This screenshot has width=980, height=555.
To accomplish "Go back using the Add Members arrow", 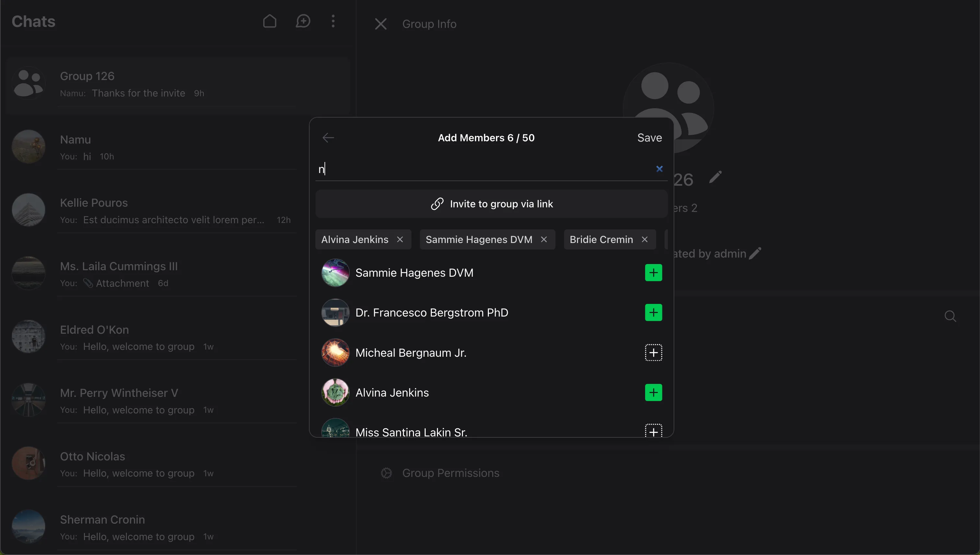I will click(328, 138).
